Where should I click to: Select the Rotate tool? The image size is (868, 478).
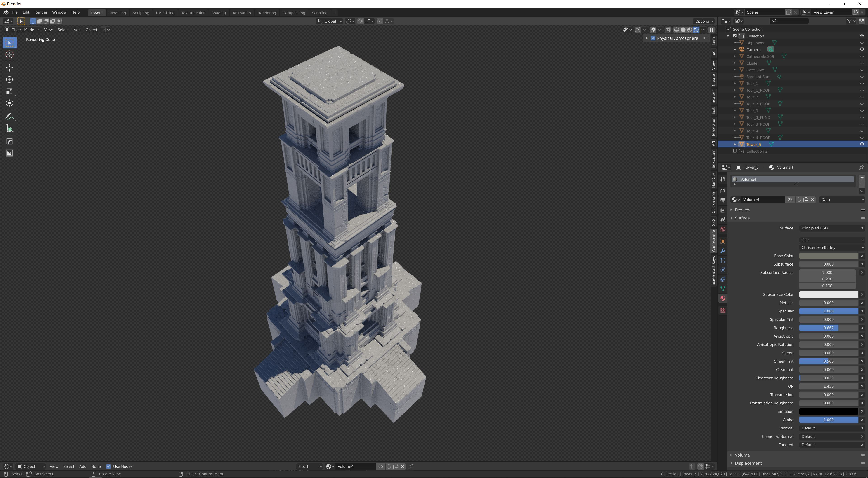[x=9, y=79]
